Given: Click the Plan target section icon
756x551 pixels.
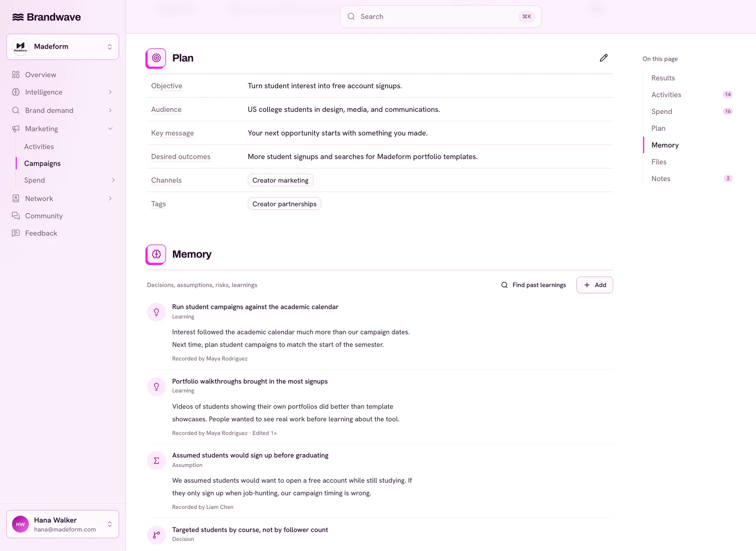Looking at the screenshot, I should coord(156,58).
